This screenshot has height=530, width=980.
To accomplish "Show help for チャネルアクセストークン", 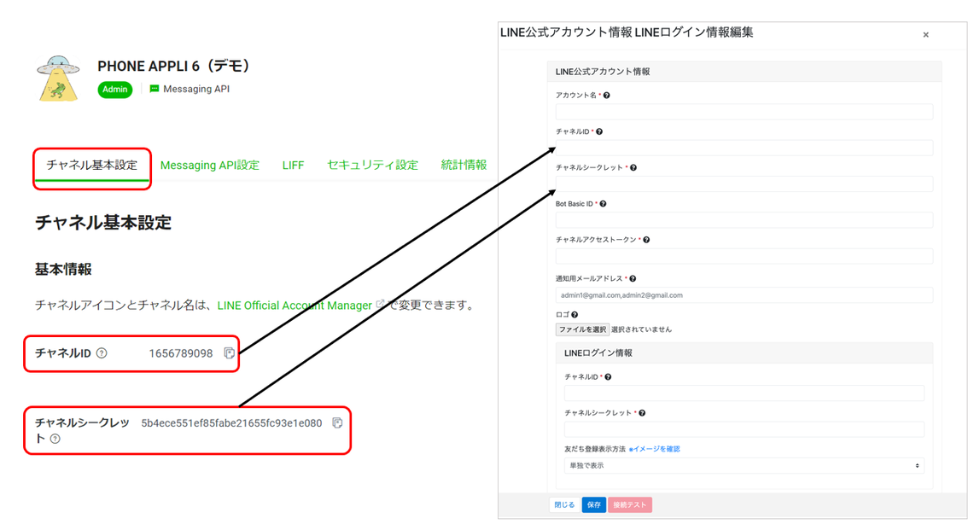I will click(646, 240).
